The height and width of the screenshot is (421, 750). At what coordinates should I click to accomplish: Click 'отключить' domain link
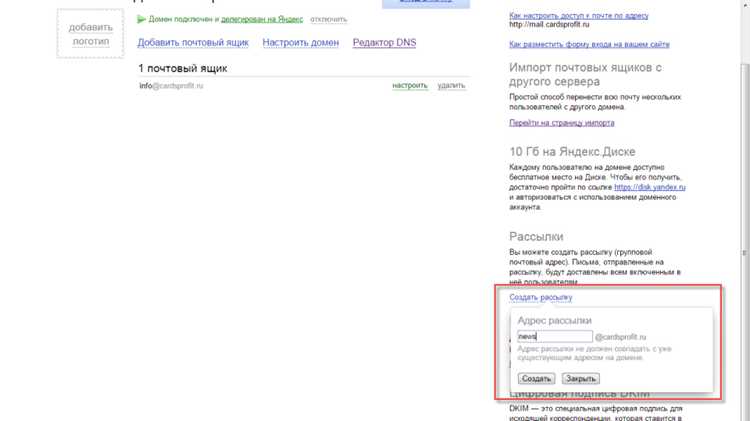click(328, 20)
